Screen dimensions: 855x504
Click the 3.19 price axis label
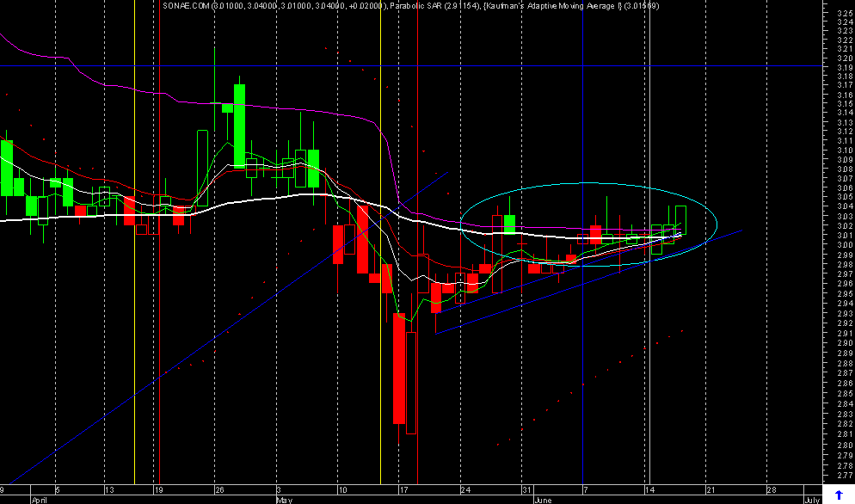pyautogui.click(x=846, y=67)
